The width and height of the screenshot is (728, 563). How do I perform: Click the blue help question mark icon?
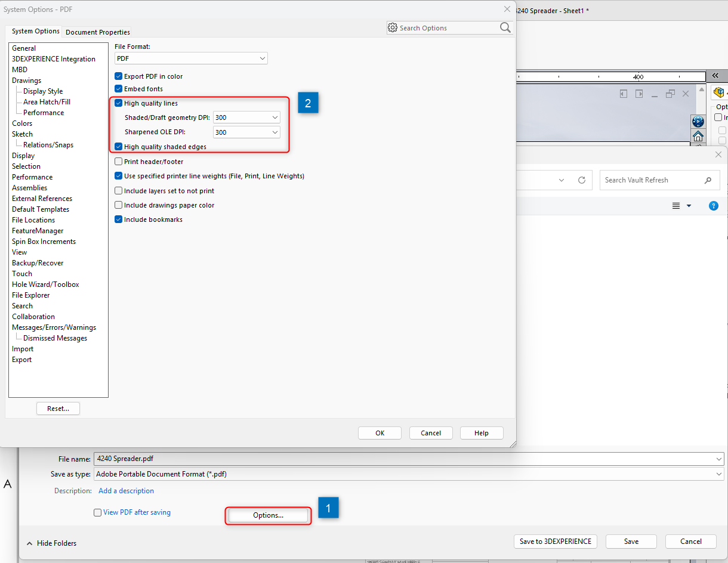click(713, 206)
